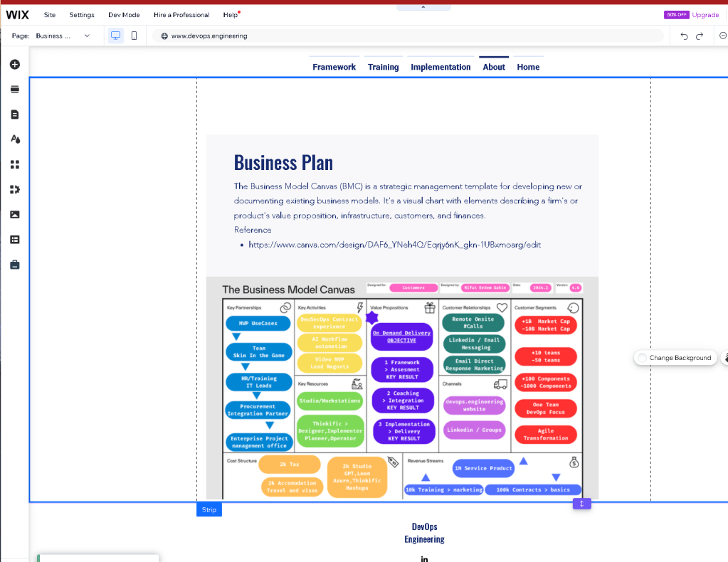Screen dimensions: 728x562
Task: Click the strip resize stretch handle
Action: (x=581, y=504)
